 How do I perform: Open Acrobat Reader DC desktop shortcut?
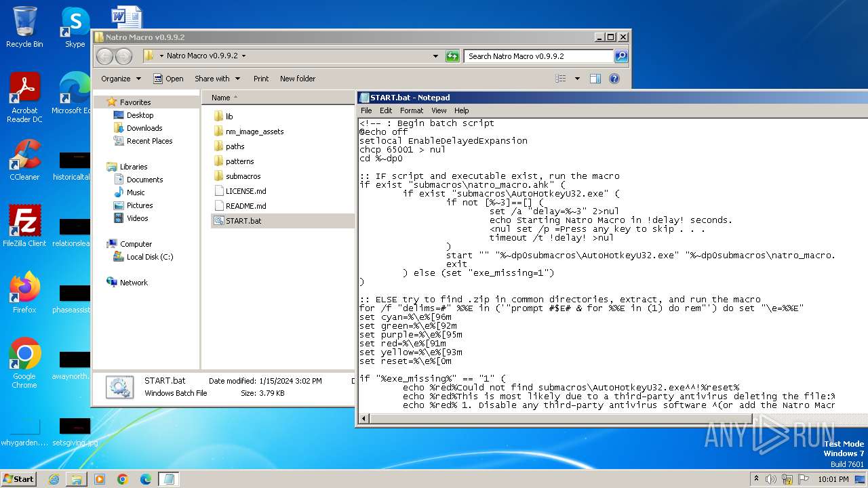pos(24,98)
